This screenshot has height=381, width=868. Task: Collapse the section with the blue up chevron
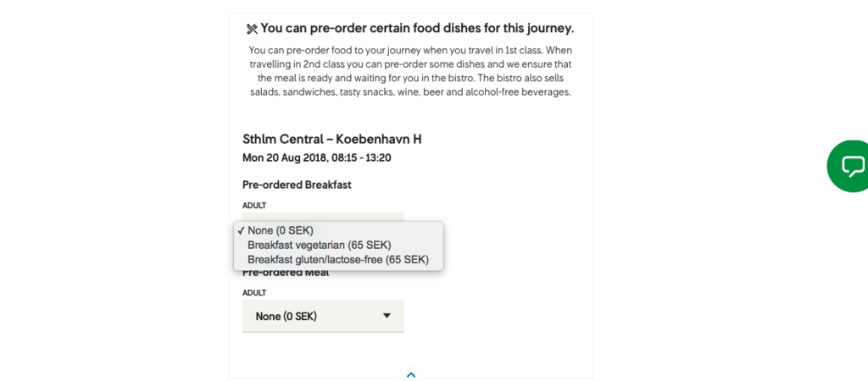(411, 374)
